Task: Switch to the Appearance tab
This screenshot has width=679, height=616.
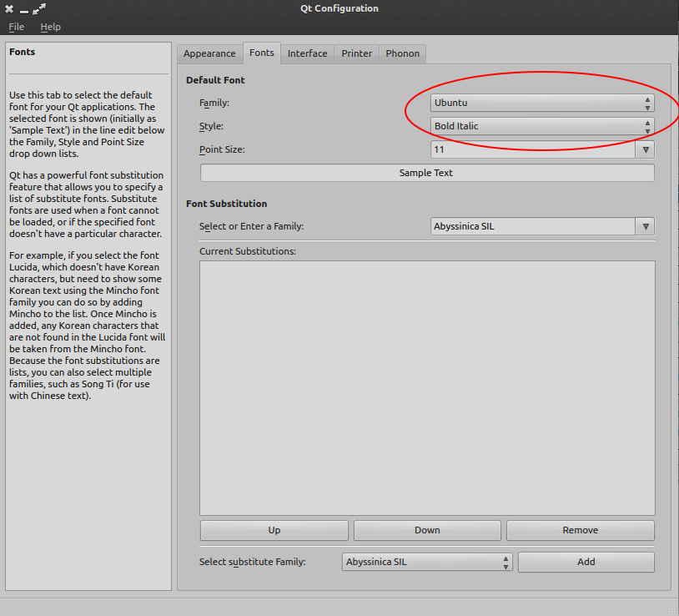Action: click(x=209, y=53)
